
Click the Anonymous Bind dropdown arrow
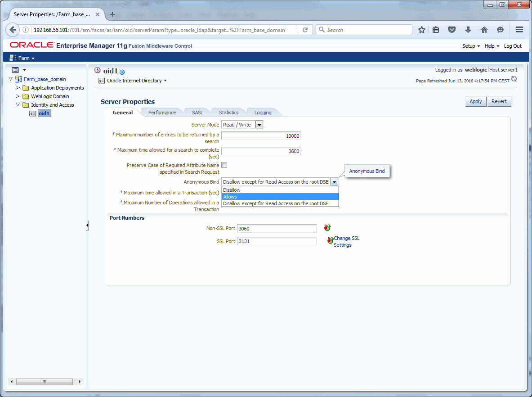coord(334,182)
